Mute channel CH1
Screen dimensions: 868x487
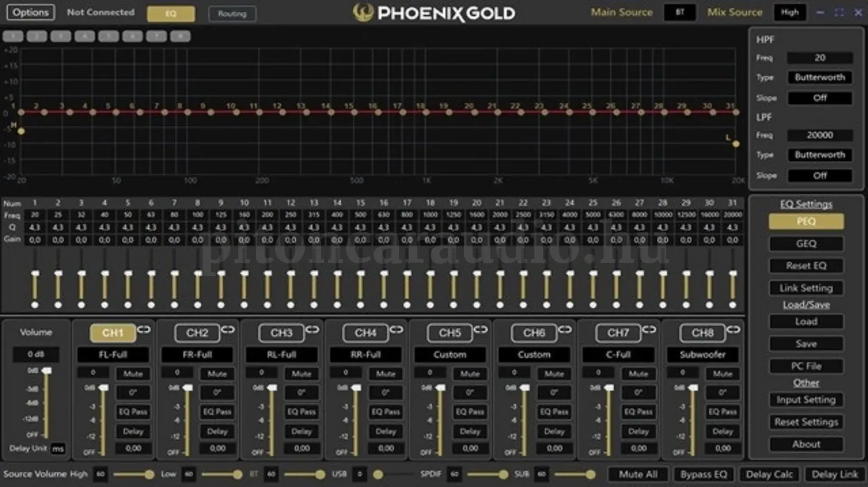133,374
